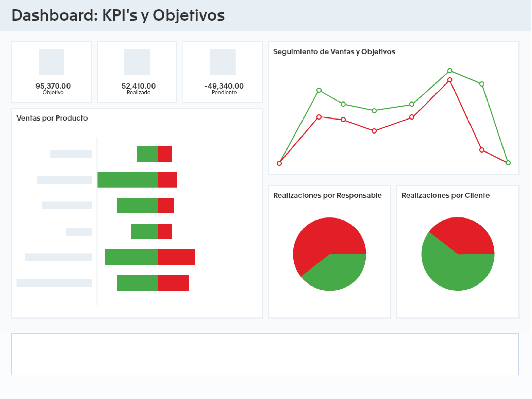Click the 95,370.00 Objetivo value
This screenshot has height=399, width=532.
[53, 86]
